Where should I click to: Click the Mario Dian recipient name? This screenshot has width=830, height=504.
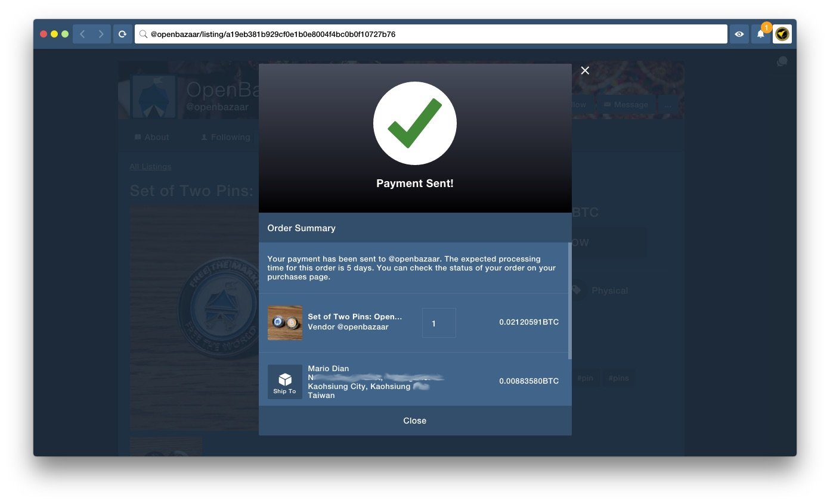click(x=329, y=369)
